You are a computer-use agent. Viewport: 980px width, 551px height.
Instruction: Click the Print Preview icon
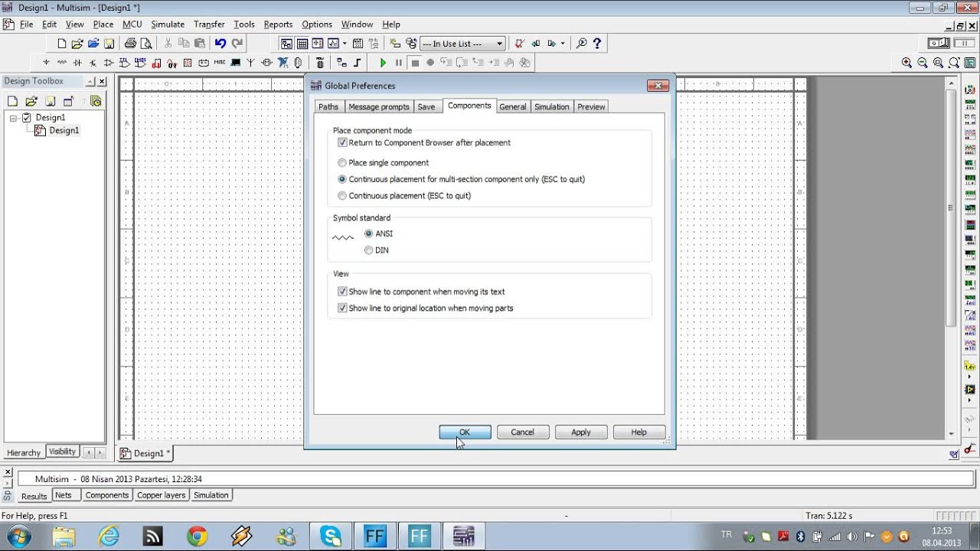(x=146, y=44)
